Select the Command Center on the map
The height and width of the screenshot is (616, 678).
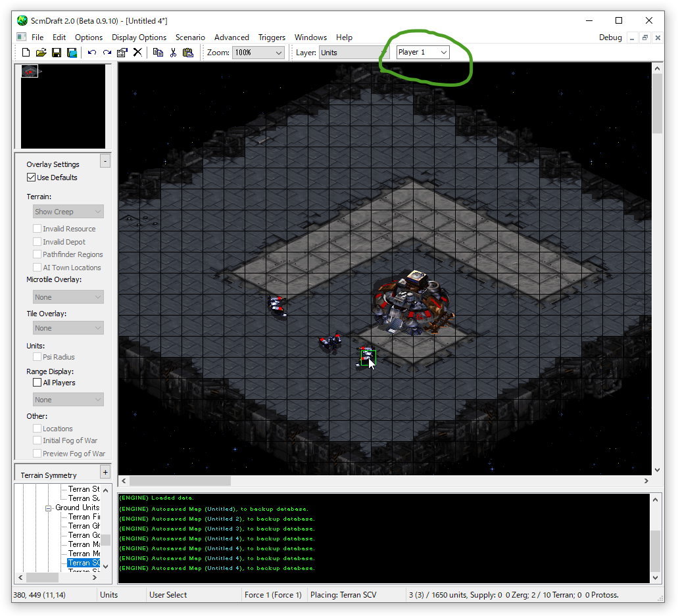point(413,304)
